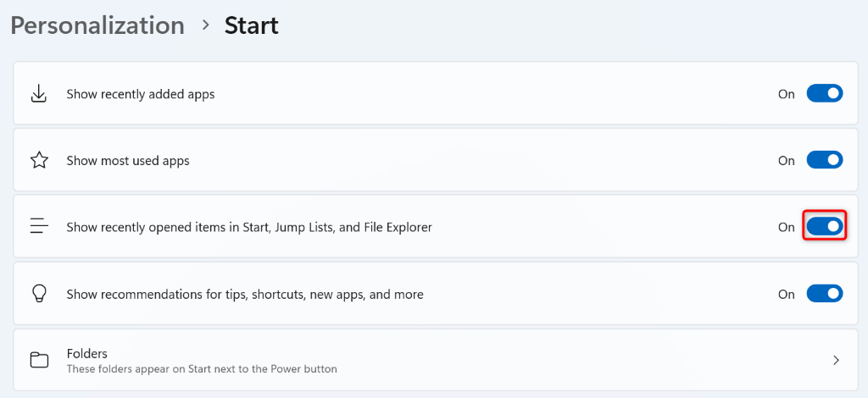Click the lightbulb icon for recommendations
The image size is (868, 398).
click(39, 294)
